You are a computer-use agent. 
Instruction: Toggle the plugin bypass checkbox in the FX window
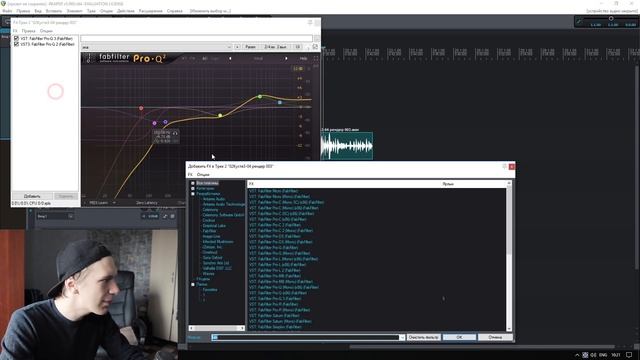pyautogui.click(x=315, y=47)
